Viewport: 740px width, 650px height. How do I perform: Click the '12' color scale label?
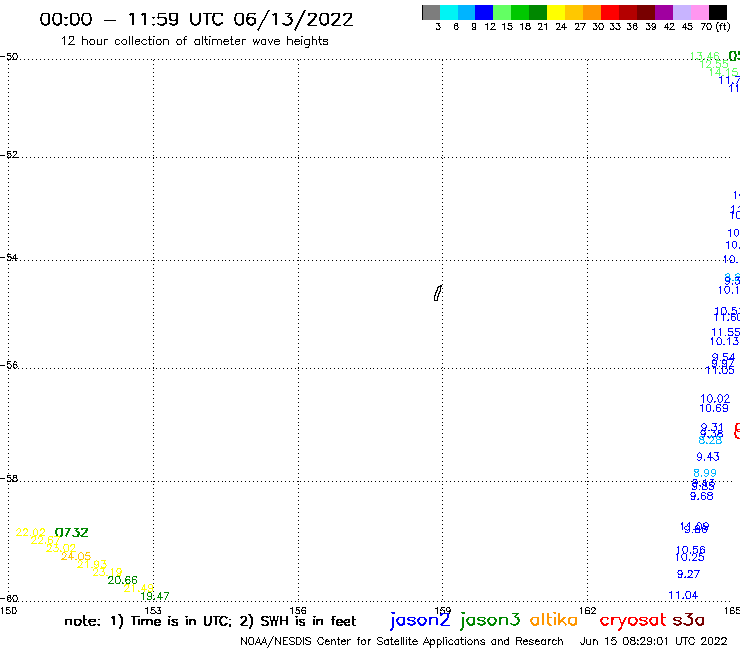[490, 27]
